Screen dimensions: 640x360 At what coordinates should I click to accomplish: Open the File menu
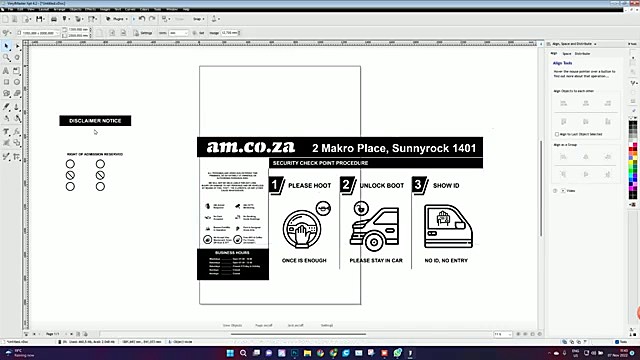click(x=11, y=9)
